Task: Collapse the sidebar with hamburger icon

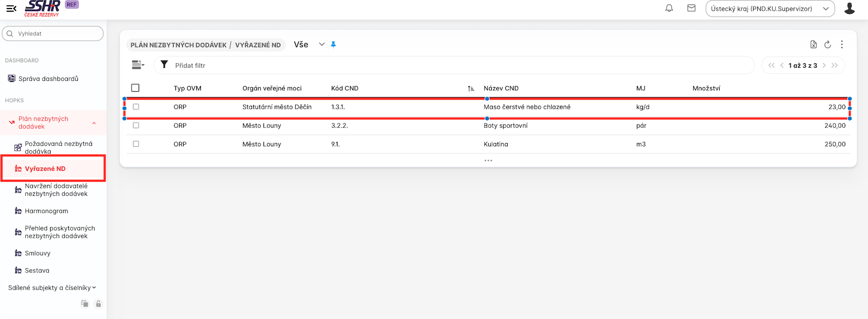Action: [11, 9]
